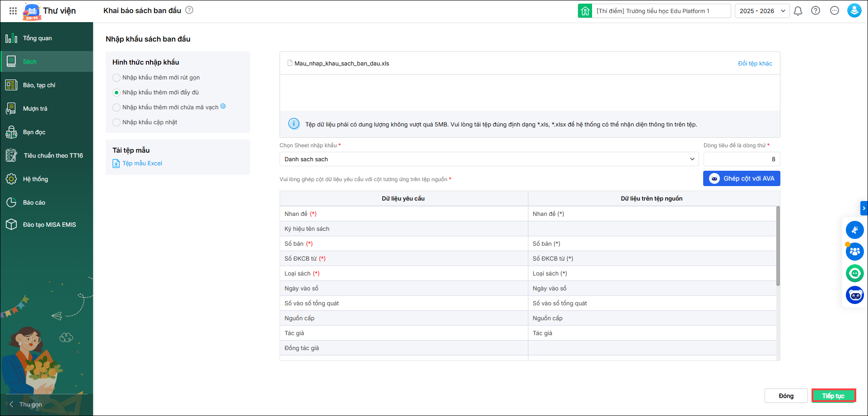Collapse the sidebar with 'Thu gọn'

point(26,404)
